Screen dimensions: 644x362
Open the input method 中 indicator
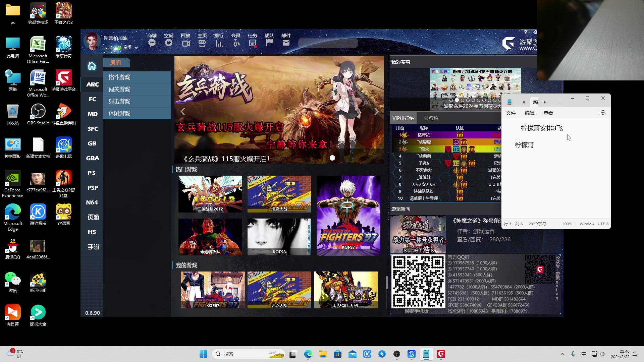point(584,354)
